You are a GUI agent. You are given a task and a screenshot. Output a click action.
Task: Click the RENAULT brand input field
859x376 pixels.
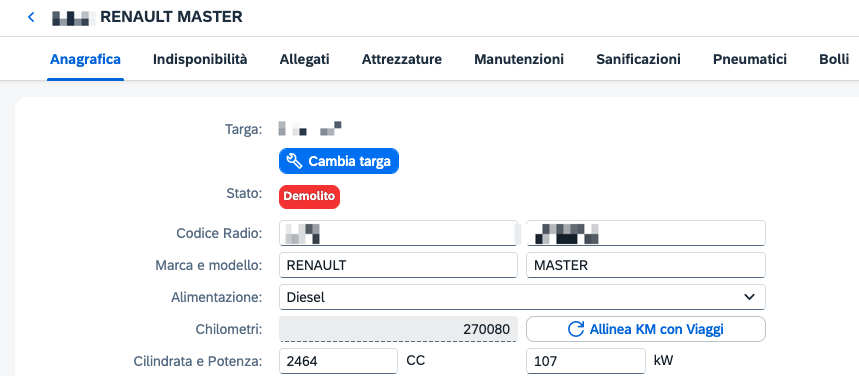[398, 265]
